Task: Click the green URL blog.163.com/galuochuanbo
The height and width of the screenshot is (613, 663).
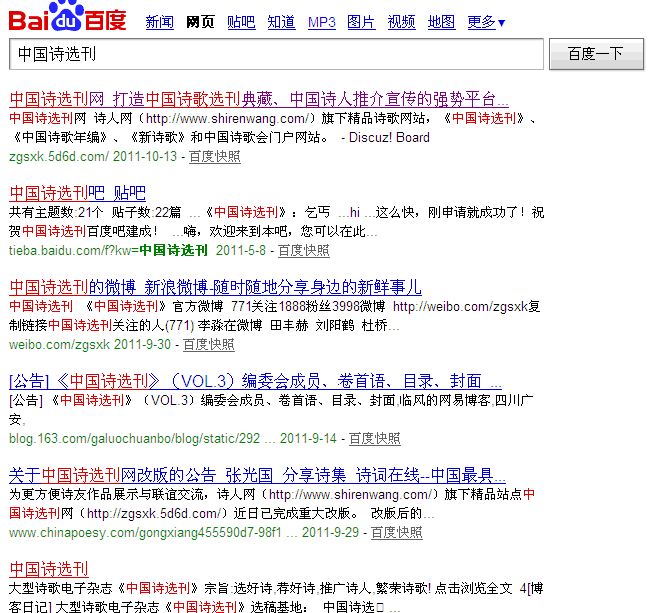Action: coord(134,438)
